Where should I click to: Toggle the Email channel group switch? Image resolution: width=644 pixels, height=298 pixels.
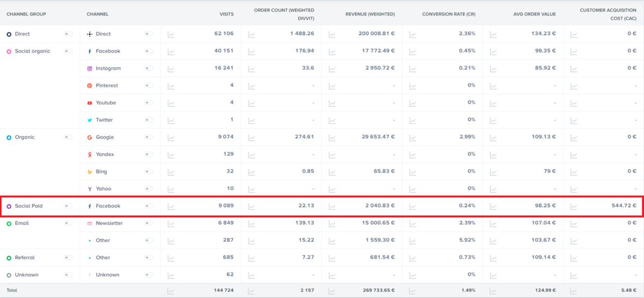(68, 223)
